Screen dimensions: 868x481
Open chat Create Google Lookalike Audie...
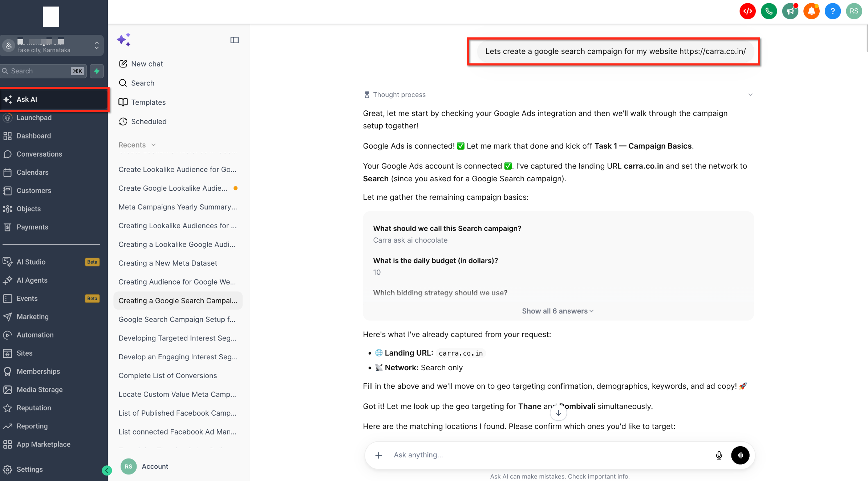coord(178,188)
